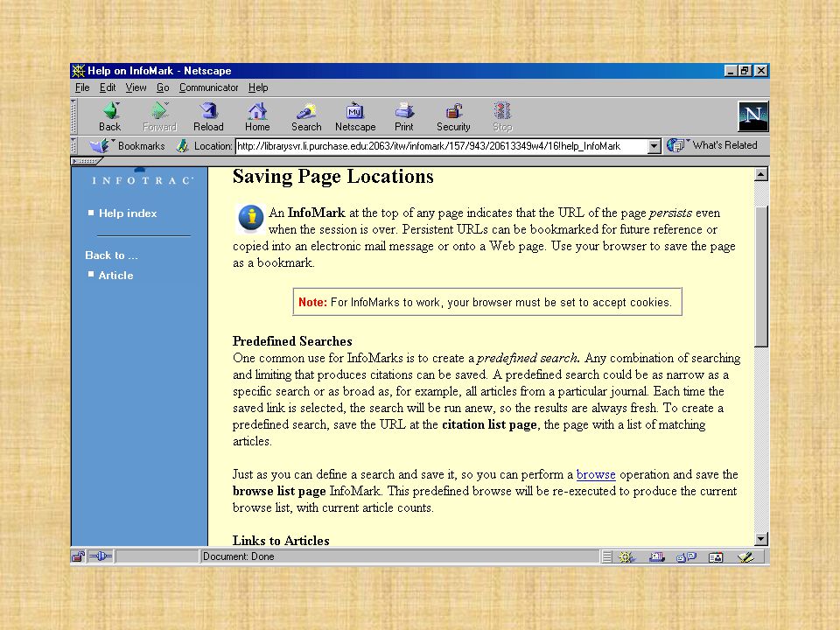Expand the Location URL dropdown arrow
The height and width of the screenshot is (630, 840).
[654, 146]
